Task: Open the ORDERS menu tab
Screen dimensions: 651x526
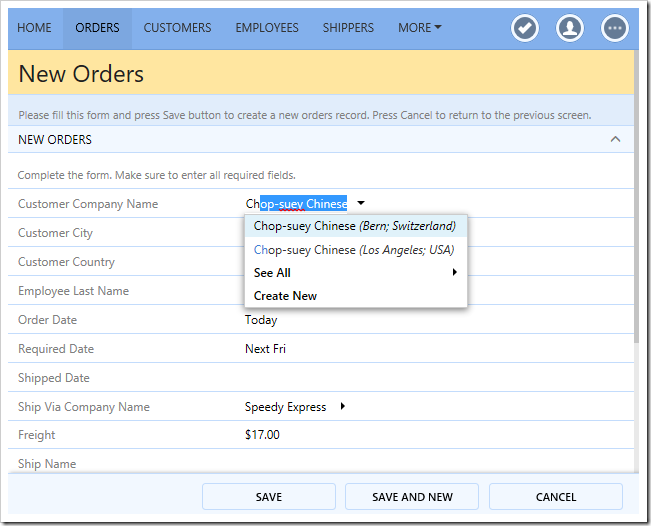Action: point(97,28)
